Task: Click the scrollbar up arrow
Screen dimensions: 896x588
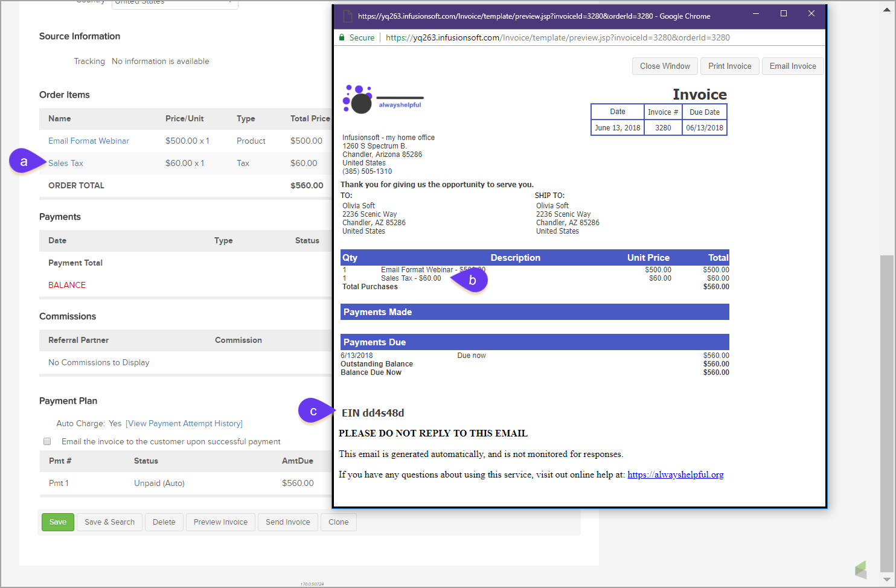Action: click(886, 10)
